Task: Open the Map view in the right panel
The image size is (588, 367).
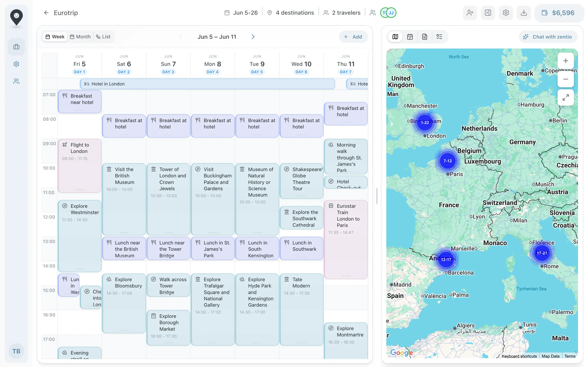Action: click(x=395, y=37)
